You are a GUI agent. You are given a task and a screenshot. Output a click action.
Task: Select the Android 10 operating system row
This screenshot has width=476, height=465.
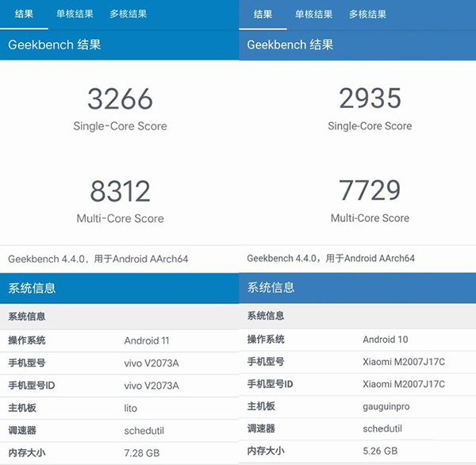pos(357,340)
